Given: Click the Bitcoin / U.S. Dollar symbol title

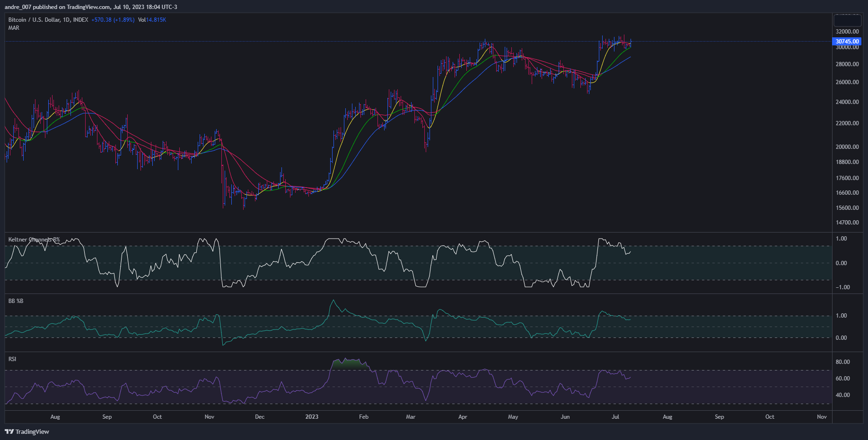Looking at the screenshot, I should pyautogui.click(x=48, y=20).
